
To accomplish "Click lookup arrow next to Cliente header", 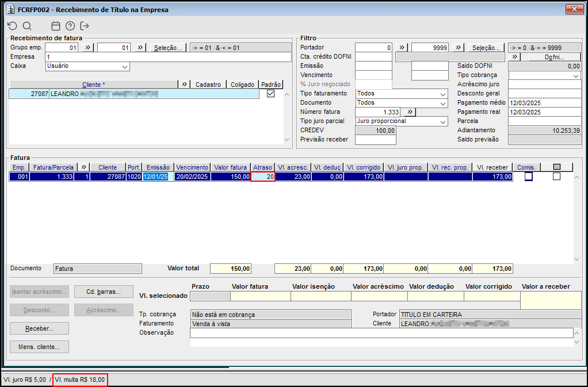I will [x=184, y=85].
